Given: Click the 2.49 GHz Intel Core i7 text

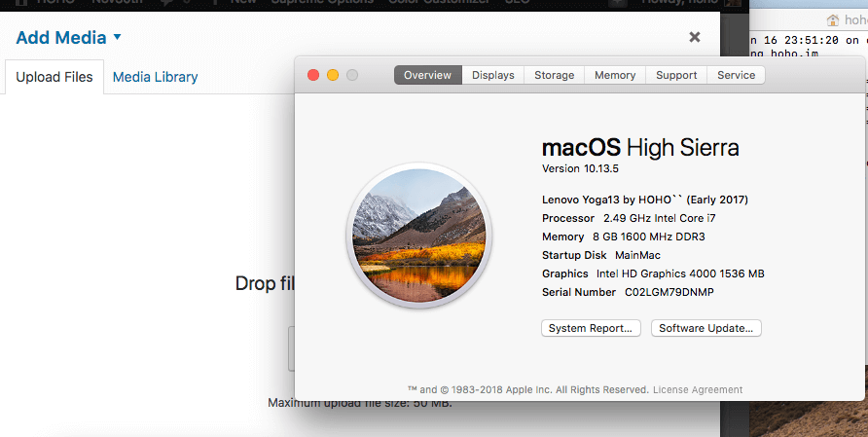Looking at the screenshot, I should [660, 218].
